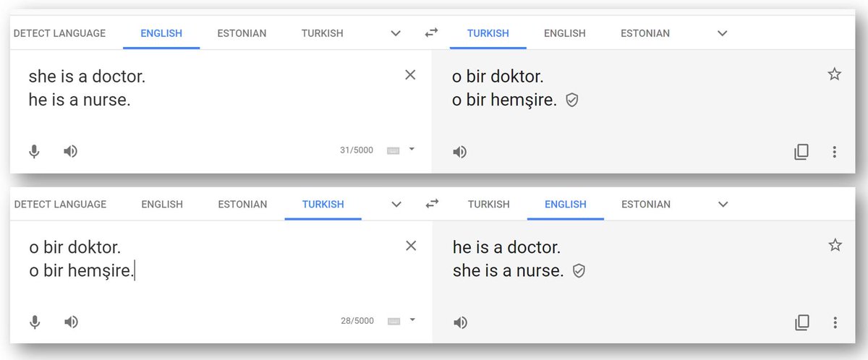Clear the 'she is a doctor' source text
The height and width of the screenshot is (360, 868).
[x=410, y=74]
